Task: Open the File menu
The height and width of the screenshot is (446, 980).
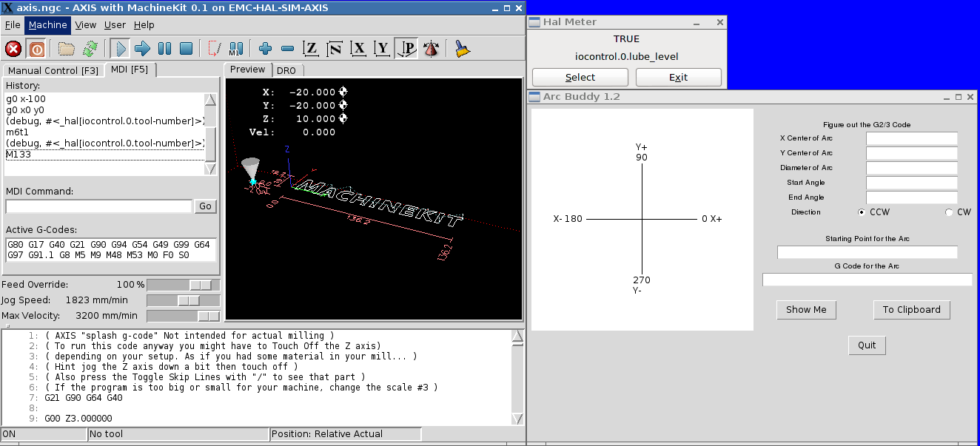Action: [x=13, y=24]
